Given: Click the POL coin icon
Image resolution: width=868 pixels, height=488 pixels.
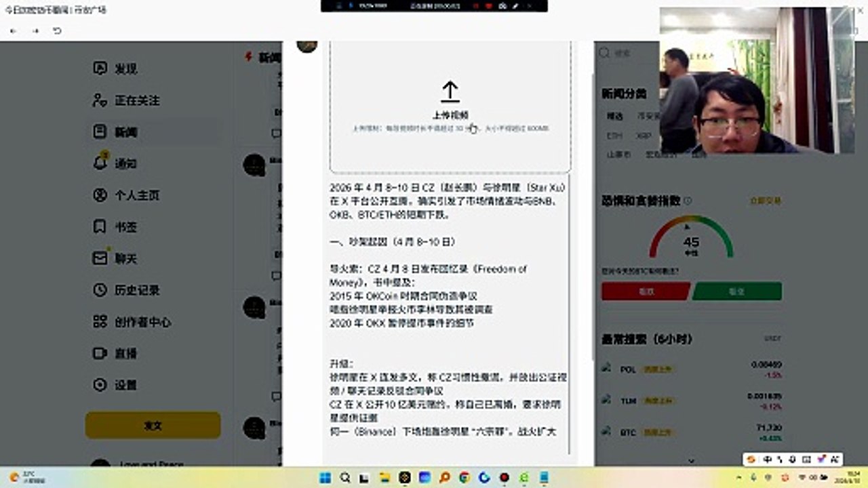Looking at the screenshot, I should point(606,367).
